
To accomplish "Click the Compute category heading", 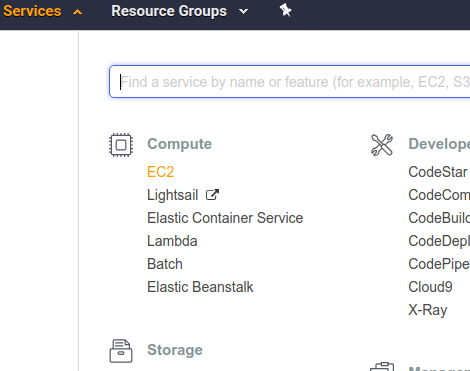I will (179, 144).
